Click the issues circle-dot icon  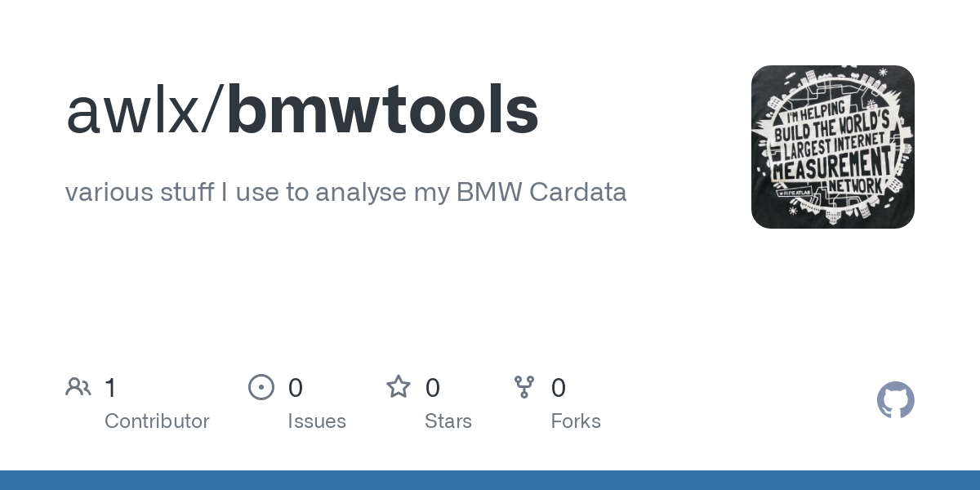point(261,387)
